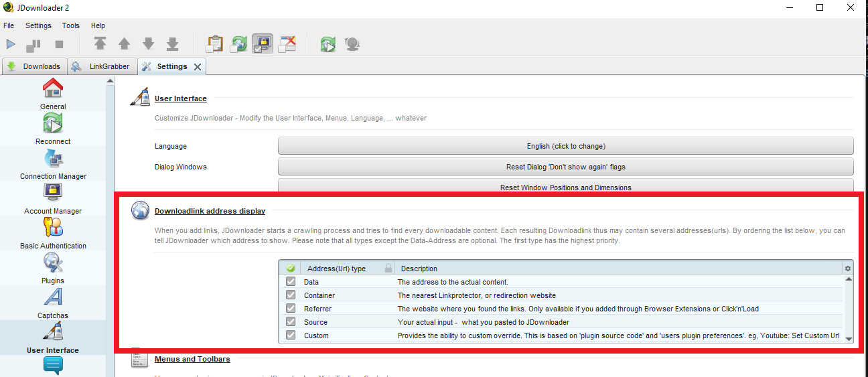Screen dimensions: 868x377
Task: Click the stop downloads toolbar icon
Action: (59, 44)
